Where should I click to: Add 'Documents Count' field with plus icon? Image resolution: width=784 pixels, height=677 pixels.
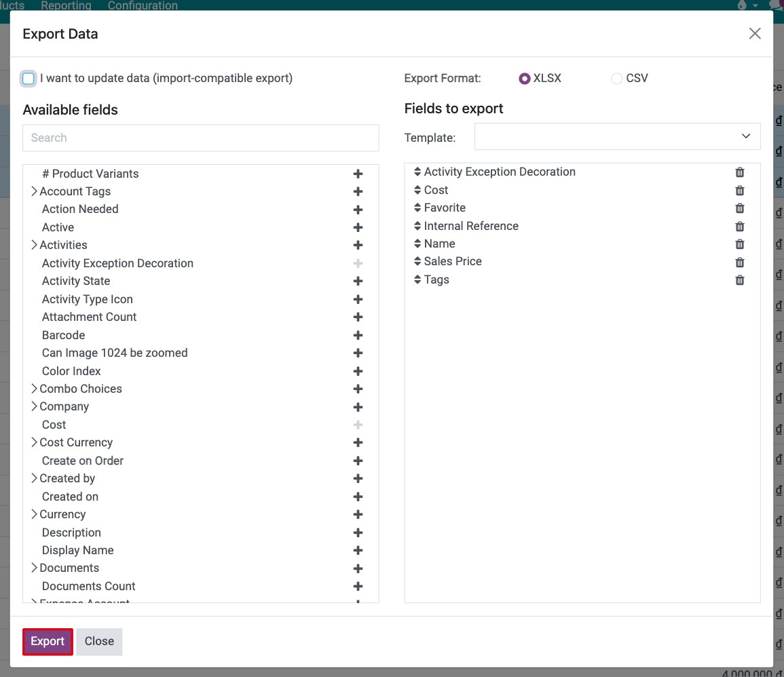tap(358, 587)
